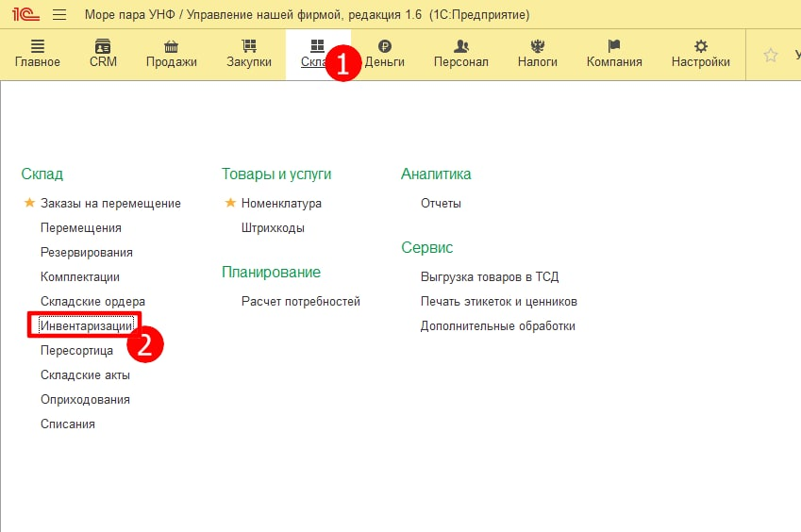Click the 1C logo icon
This screenshot has width=801, height=532.
point(25,14)
